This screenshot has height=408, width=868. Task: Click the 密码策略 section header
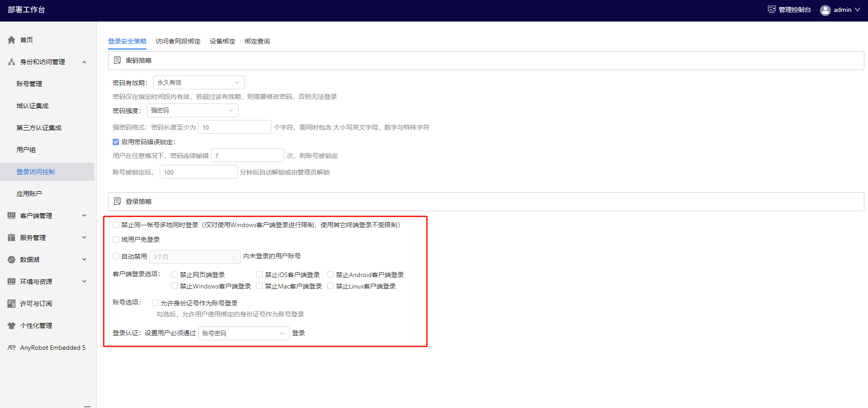click(486, 60)
